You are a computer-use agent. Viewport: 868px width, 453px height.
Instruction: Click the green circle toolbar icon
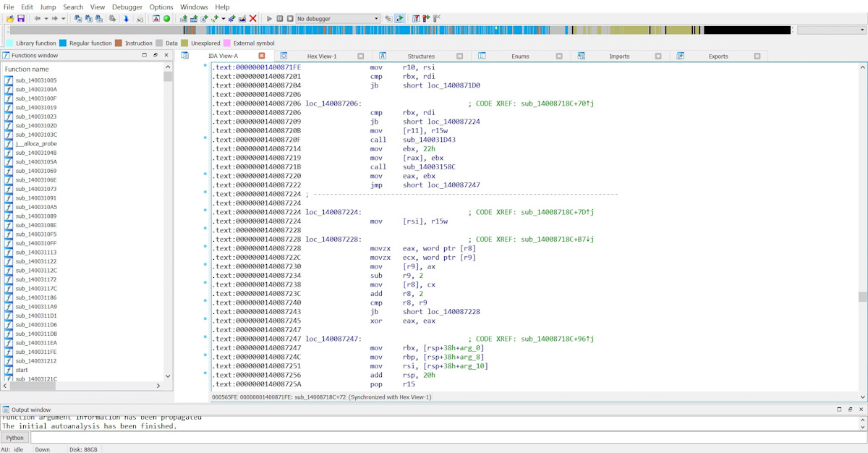tap(167, 18)
